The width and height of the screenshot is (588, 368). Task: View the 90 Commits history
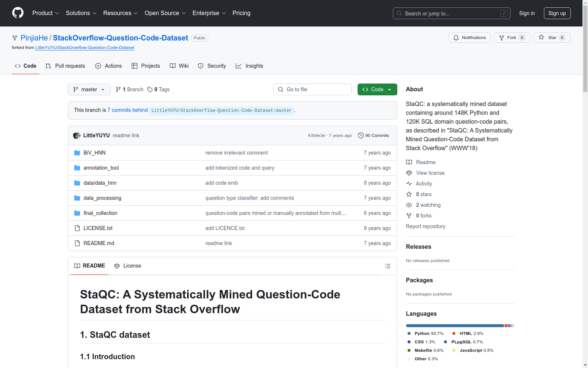[373, 135]
